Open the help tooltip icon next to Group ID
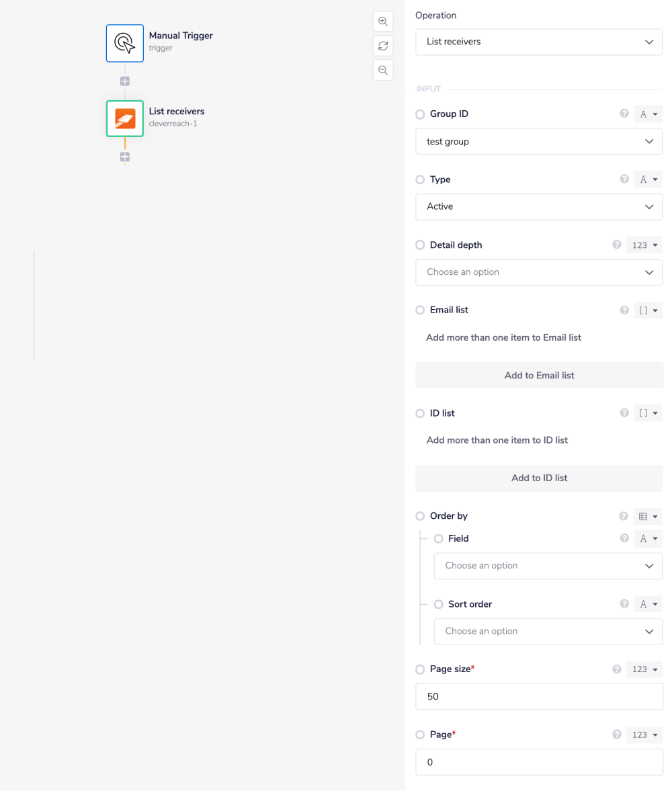 pyautogui.click(x=624, y=114)
